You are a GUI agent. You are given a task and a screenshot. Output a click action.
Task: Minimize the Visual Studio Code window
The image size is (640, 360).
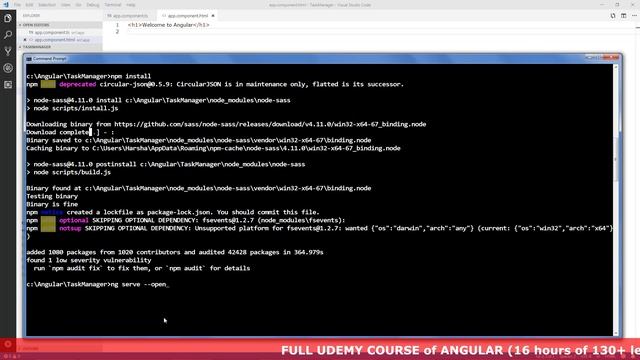click(602, 4)
